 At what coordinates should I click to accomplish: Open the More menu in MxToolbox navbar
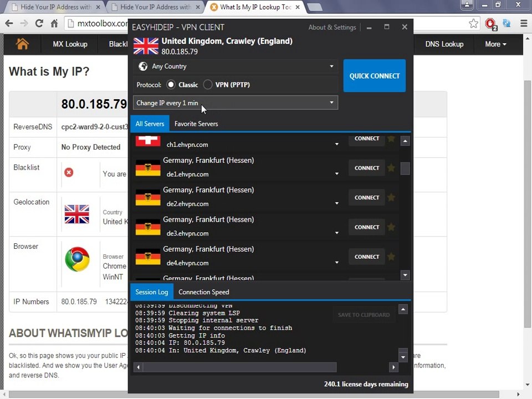pos(495,44)
